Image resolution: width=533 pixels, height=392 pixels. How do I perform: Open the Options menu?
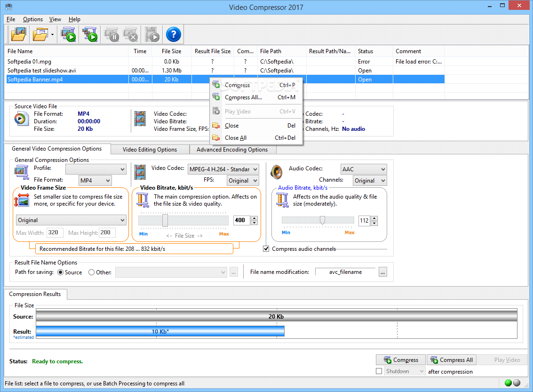(33, 19)
